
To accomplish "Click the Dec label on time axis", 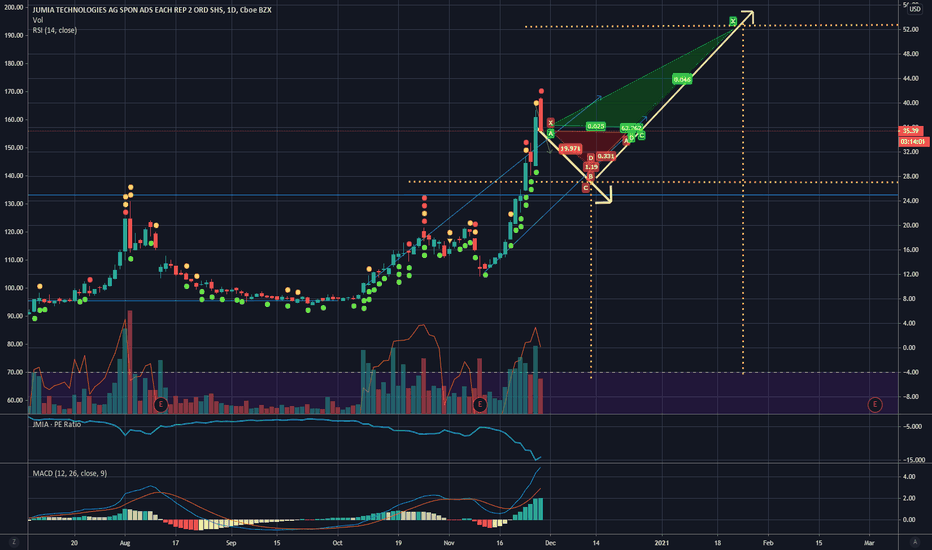I will point(550,543).
